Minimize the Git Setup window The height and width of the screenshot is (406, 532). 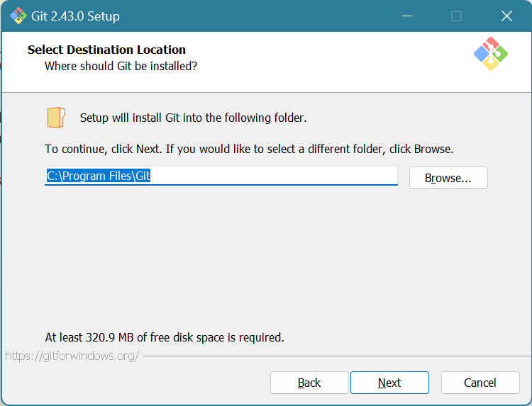[407, 16]
